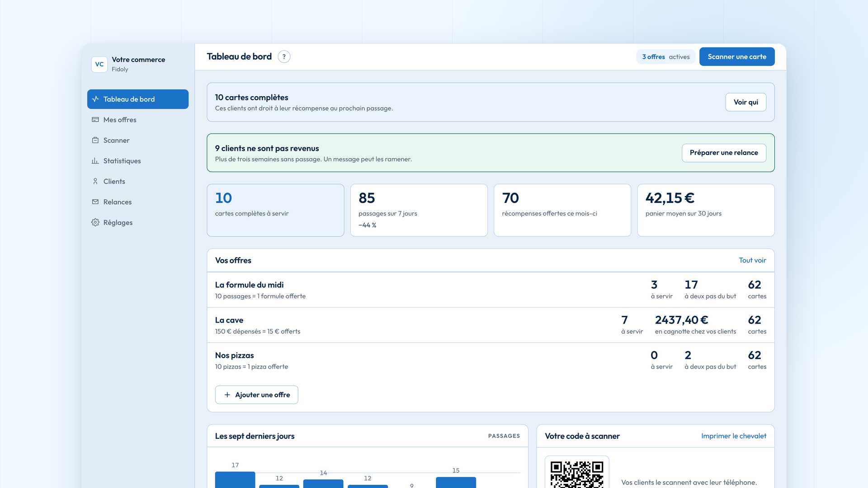
Task: Click the Réglages gear icon
Action: coord(95,222)
